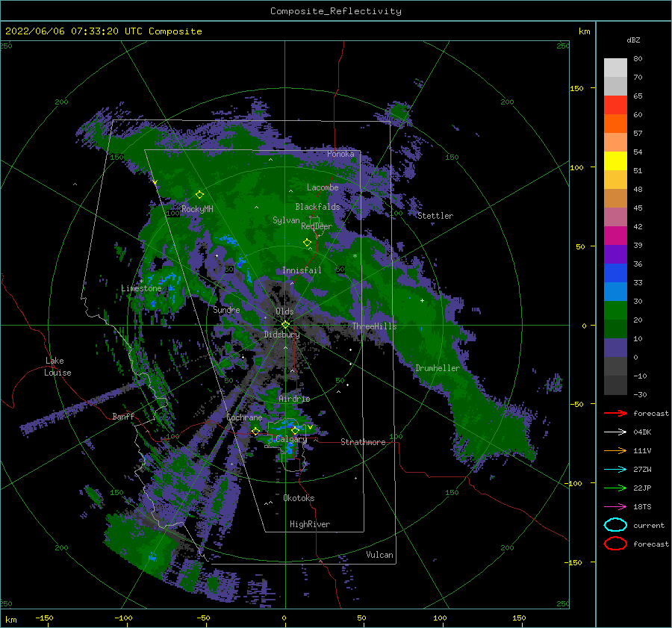Screen dimensions: 672x628
Task: Select the RockyMH map label
Action: 197,209
